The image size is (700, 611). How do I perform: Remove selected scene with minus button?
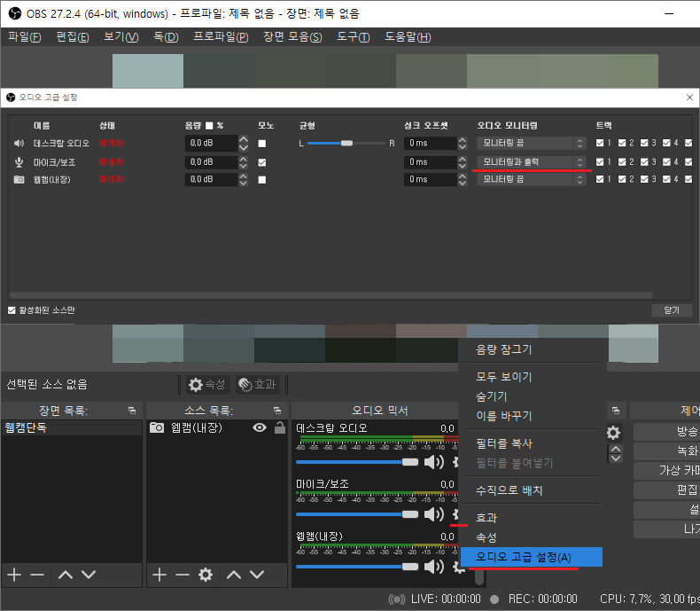[37, 575]
